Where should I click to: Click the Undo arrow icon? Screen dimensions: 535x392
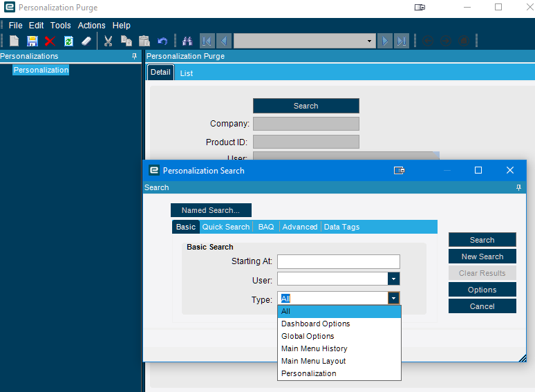162,41
